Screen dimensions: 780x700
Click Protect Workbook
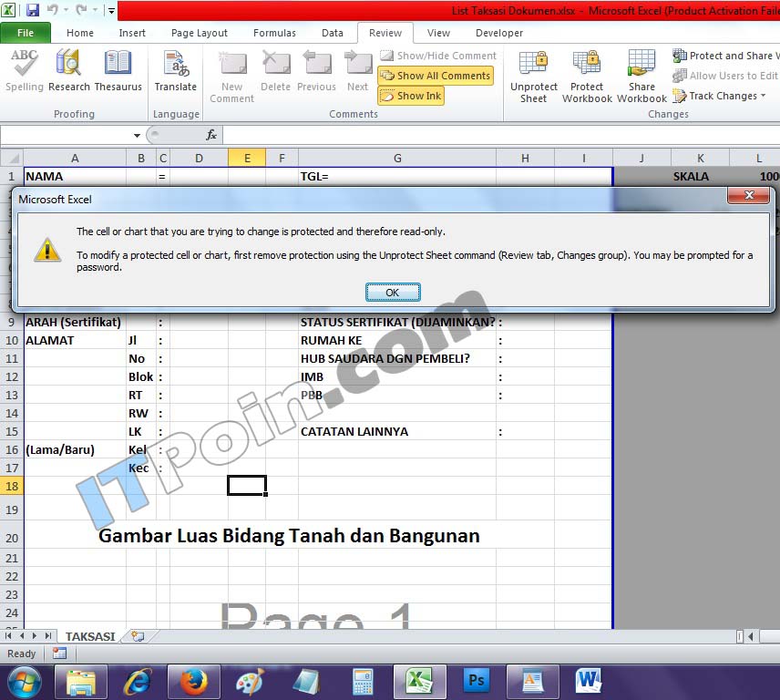[587, 77]
